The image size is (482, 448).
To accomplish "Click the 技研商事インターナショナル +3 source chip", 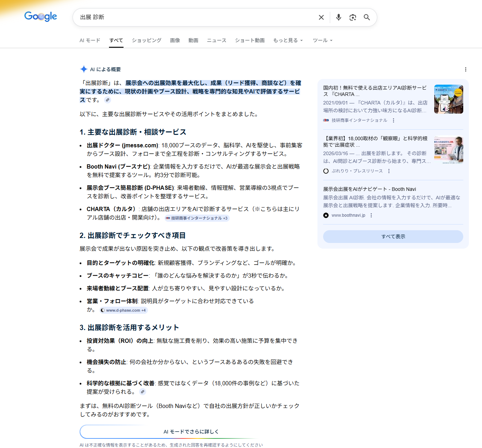I will click(197, 218).
